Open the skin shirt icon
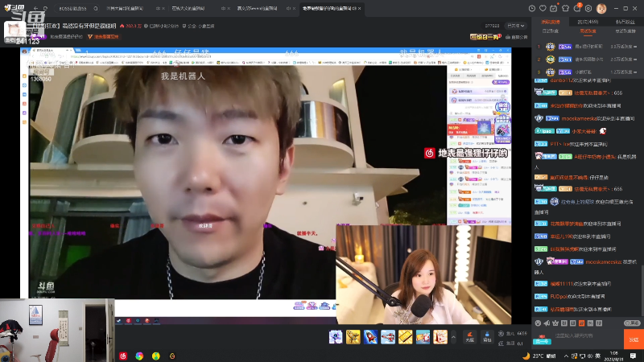The width and height of the screenshot is (644, 362). click(x=566, y=8)
